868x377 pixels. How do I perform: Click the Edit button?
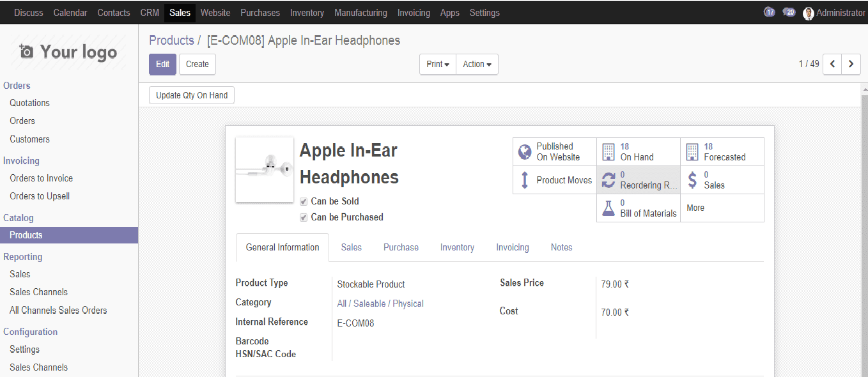(162, 64)
